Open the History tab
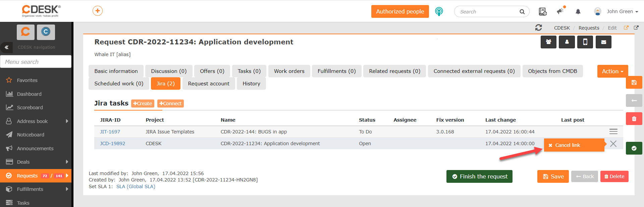 (x=251, y=84)
